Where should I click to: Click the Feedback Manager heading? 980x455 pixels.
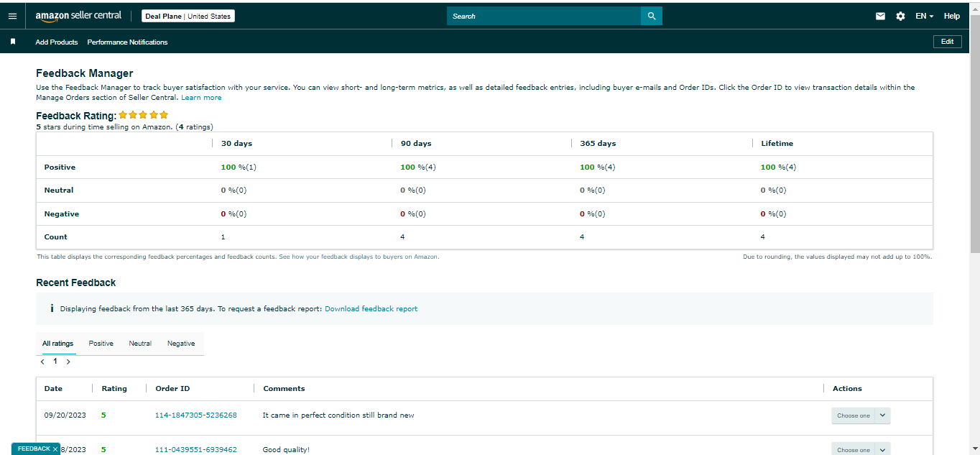pos(84,73)
